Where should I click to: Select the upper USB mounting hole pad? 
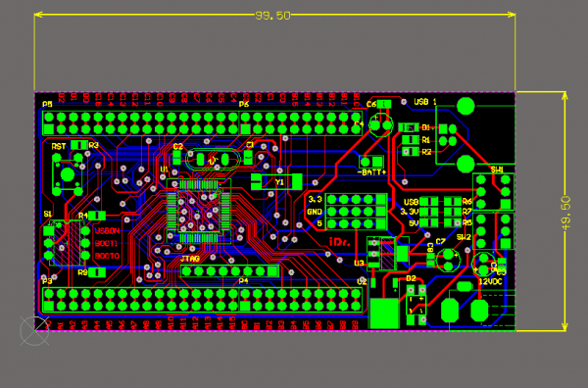point(465,106)
